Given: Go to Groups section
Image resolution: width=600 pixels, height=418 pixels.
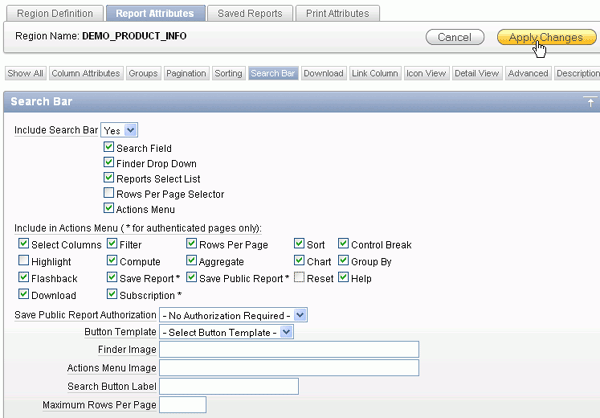Looking at the screenshot, I should 143,73.
